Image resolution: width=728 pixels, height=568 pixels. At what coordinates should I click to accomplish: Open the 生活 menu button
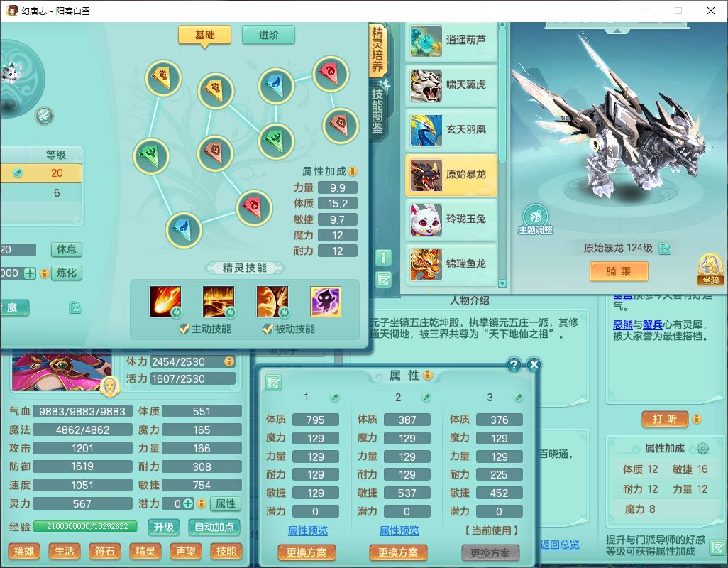(64, 551)
